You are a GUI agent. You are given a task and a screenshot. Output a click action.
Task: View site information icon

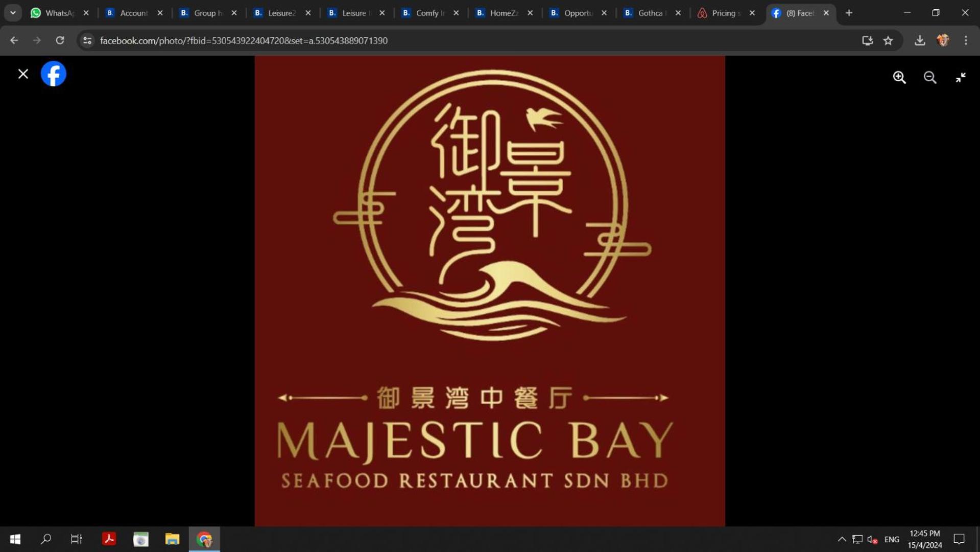click(x=87, y=40)
